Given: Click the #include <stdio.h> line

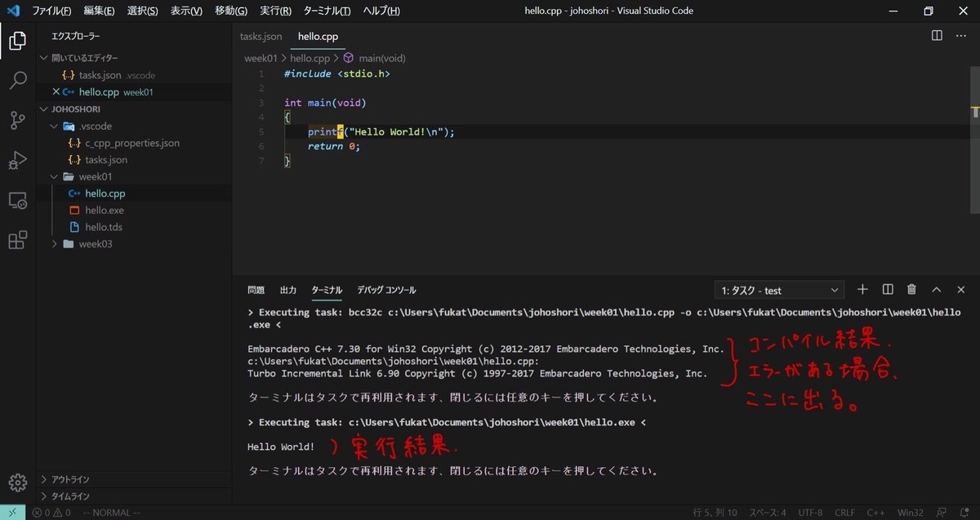Looking at the screenshot, I should (337, 73).
